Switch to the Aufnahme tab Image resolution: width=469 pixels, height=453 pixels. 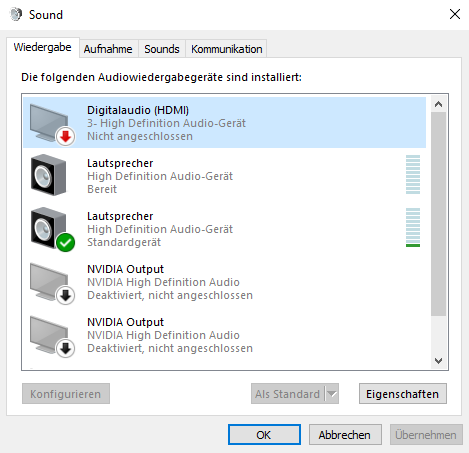pos(108,49)
